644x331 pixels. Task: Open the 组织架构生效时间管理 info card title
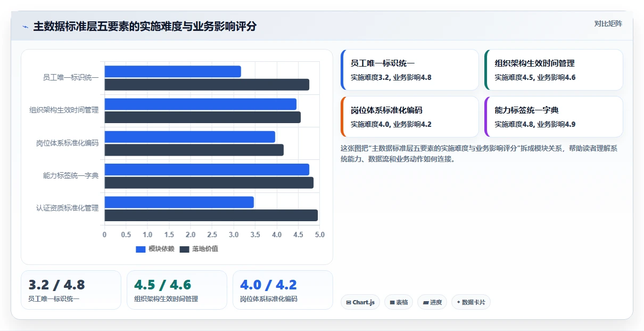534,63
